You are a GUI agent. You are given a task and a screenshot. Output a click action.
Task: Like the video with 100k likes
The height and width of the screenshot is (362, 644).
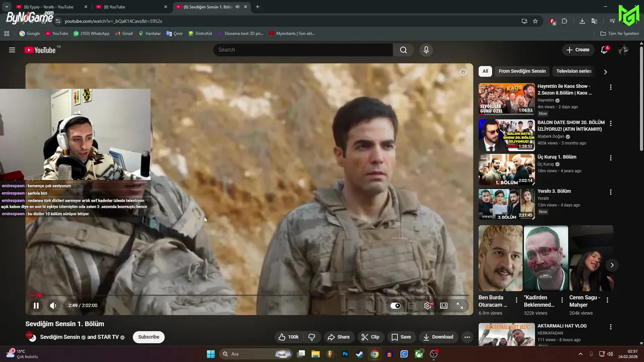[289, 337]
